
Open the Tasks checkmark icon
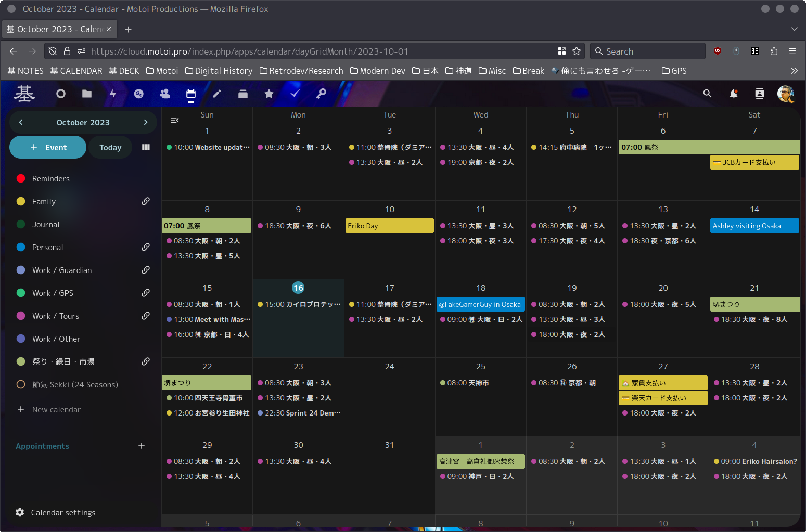click(295, 94)
